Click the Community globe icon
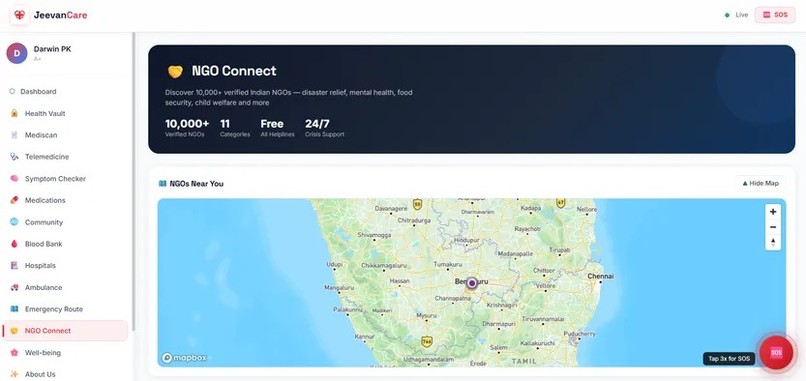Image resolution: width=806 pixels, height=381 pixels. 14,222
